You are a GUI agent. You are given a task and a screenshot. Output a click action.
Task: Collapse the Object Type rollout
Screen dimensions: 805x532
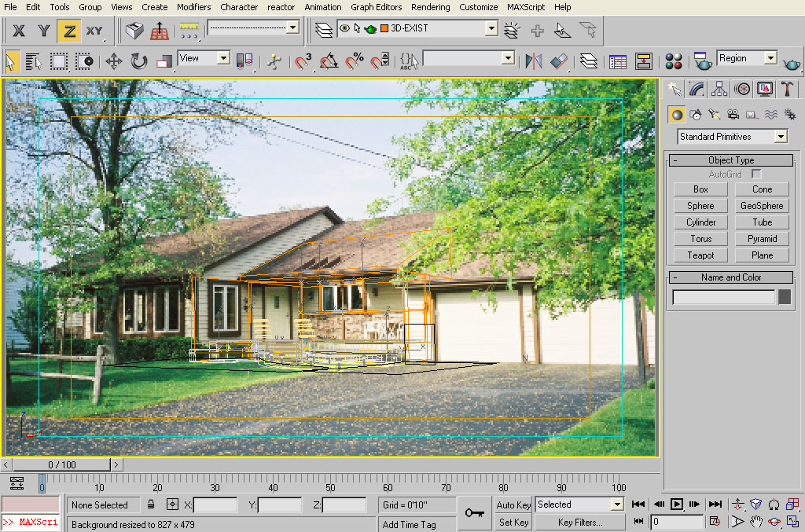pyautogui.click(x=730, y=160)
